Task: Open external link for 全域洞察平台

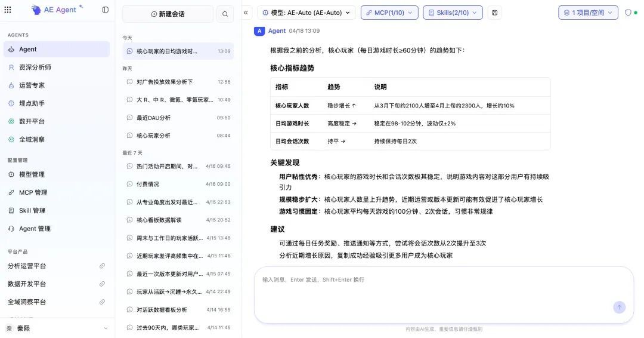Action: point(103,302)
